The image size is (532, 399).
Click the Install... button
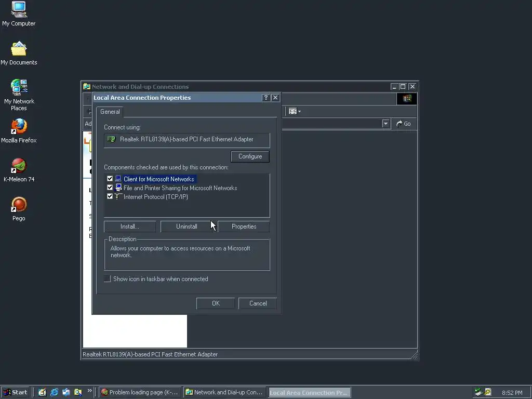(x=129, y=227)
